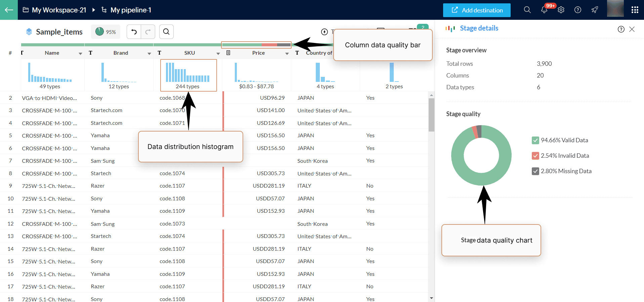Click the "3,900" total rows value
The image size is (644, 302).
click(x=544, y=64)
